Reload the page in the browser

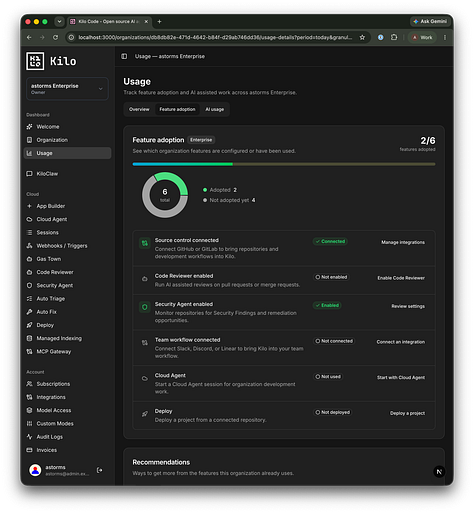coord(55,37)
